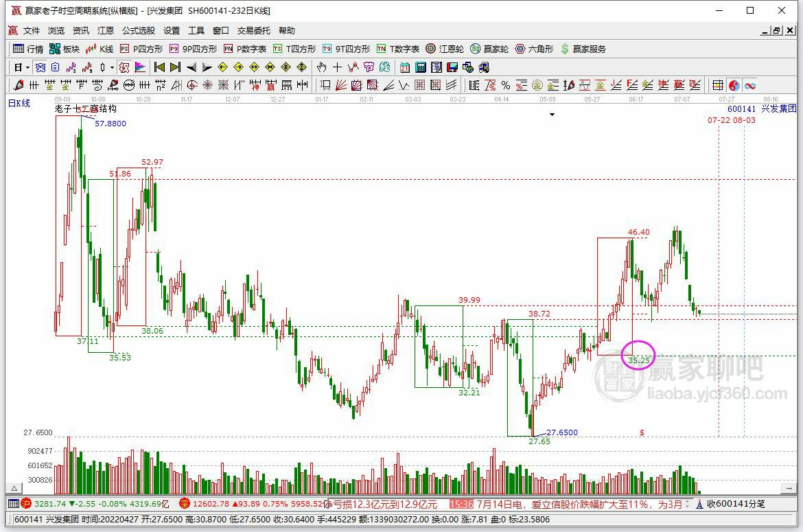This screenshot has height=532, width=803.
Task: Click yellow diamond left-arrow icon
Action: (x=222, y=67)
